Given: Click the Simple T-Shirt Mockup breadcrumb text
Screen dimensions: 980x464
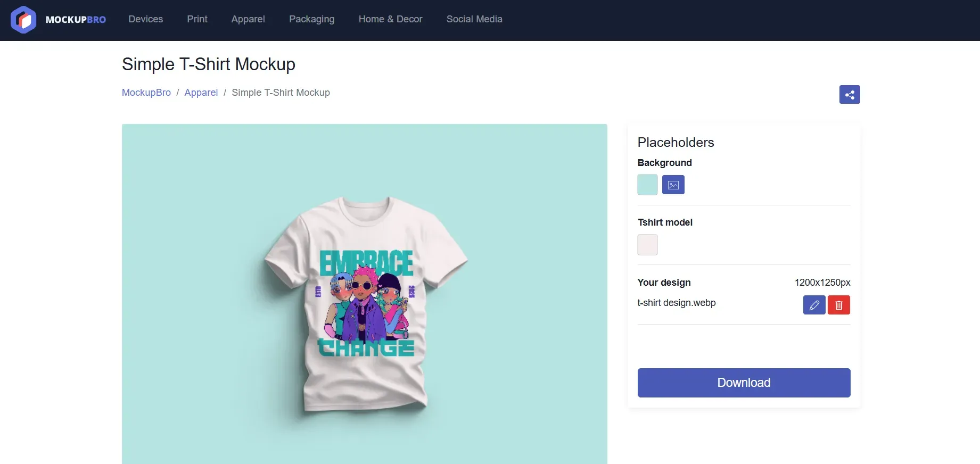Looking at the screenshot, I should pyautogui.click(x=281, y=93).
